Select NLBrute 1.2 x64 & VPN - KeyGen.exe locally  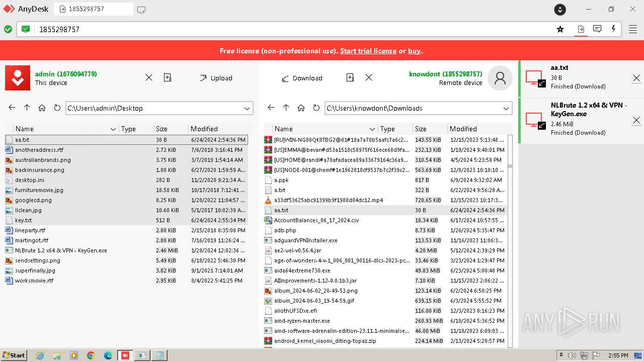(126, 250)
